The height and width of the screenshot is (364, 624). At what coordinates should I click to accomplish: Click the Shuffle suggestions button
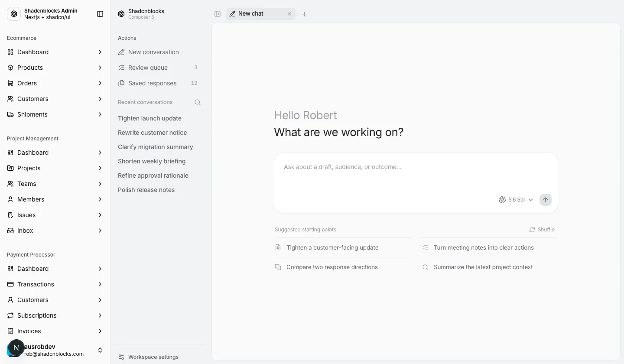[x=542, y=230]
